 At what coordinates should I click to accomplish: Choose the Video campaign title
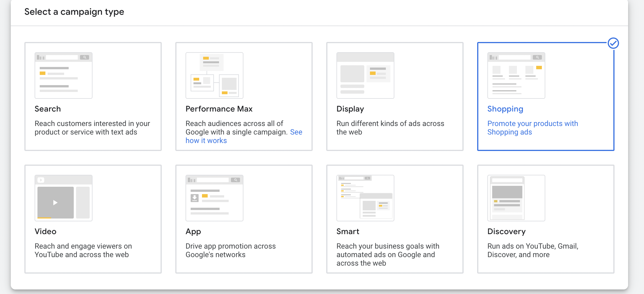[45, 232]
